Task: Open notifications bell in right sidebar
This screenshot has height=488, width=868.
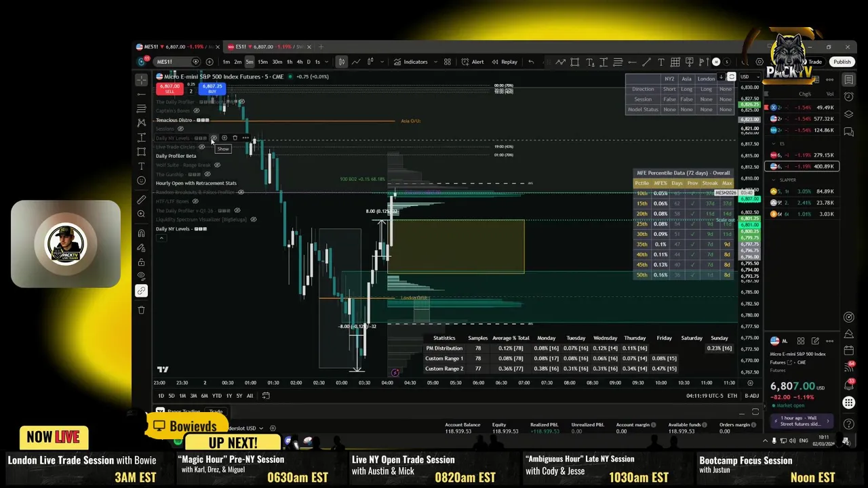Action: 849,385
